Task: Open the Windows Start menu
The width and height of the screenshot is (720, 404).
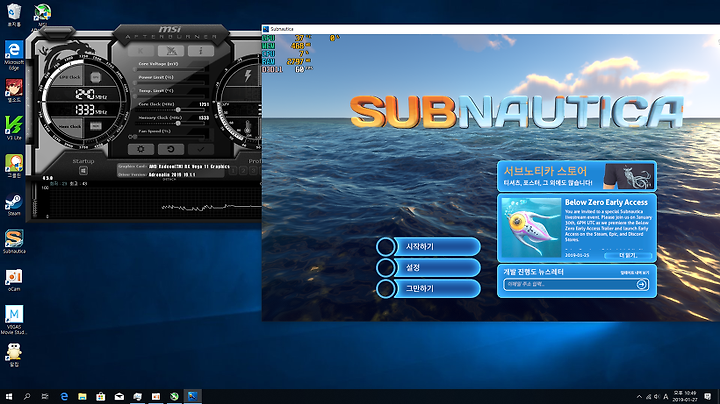Action: [x=9, y=396]
